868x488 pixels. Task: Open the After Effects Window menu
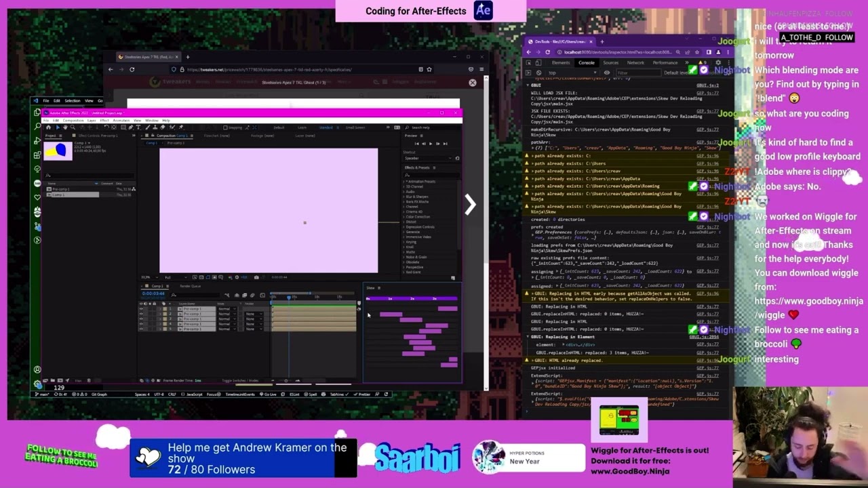tap(152, 120)
